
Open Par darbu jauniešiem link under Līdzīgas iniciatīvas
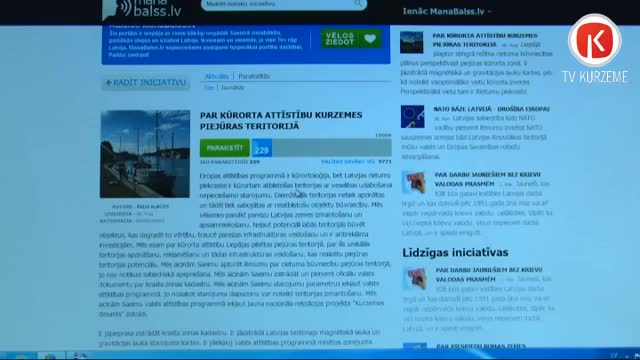coord(489,275)
